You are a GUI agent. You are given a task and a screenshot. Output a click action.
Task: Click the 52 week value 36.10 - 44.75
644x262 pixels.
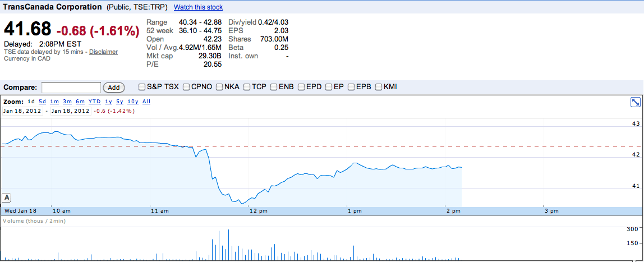point(200,30)
